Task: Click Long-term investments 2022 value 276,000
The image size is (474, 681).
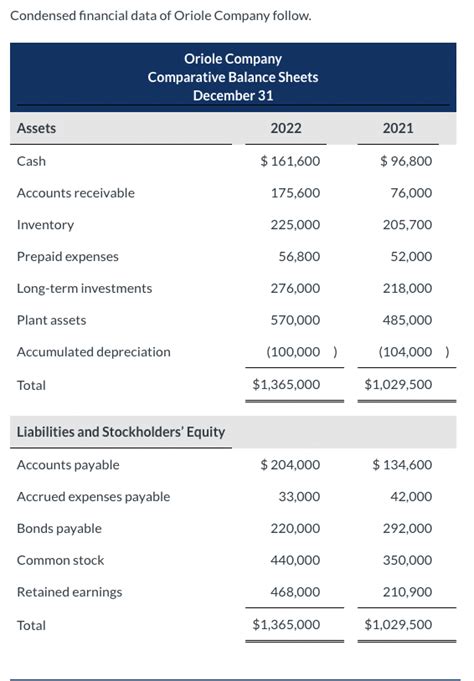Action: click(295, 288)
